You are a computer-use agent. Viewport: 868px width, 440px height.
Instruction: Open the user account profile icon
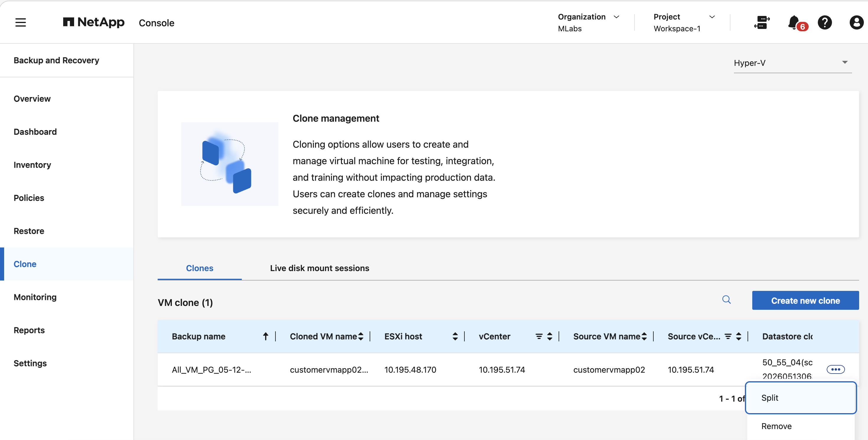tap(856, 22)
